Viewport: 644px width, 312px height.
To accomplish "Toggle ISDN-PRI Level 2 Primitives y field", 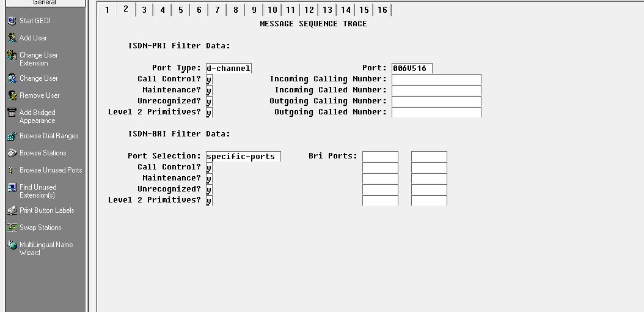I will pyautogui.click(x=209, y=112).
